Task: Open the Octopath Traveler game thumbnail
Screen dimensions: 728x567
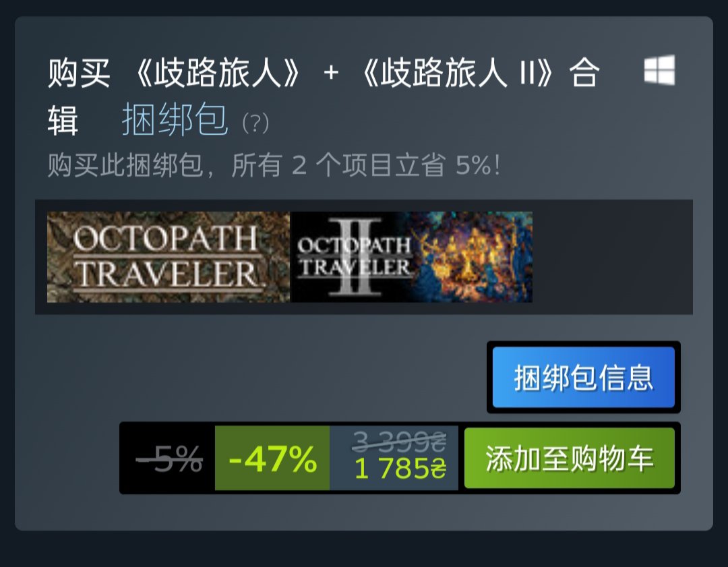Action: [x=168, y=257]
